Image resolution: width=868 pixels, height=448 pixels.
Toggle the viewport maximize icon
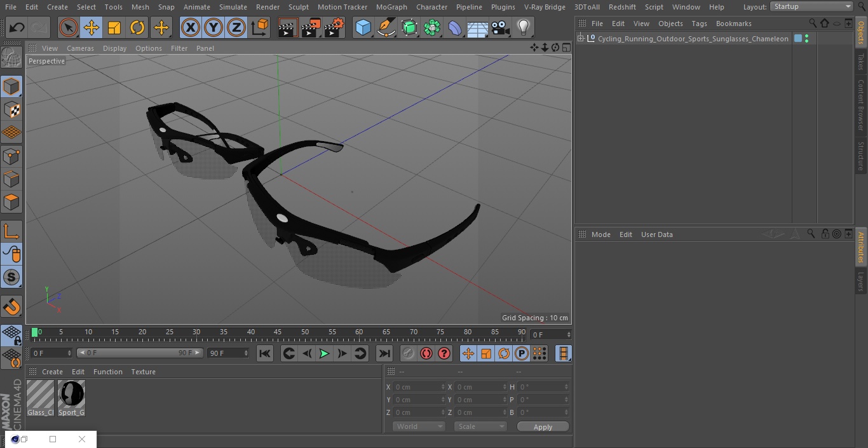566,48
